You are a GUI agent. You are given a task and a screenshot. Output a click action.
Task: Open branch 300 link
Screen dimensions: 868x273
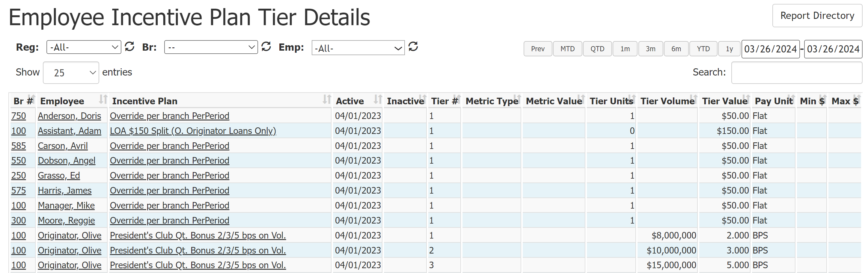coord(19,220)
